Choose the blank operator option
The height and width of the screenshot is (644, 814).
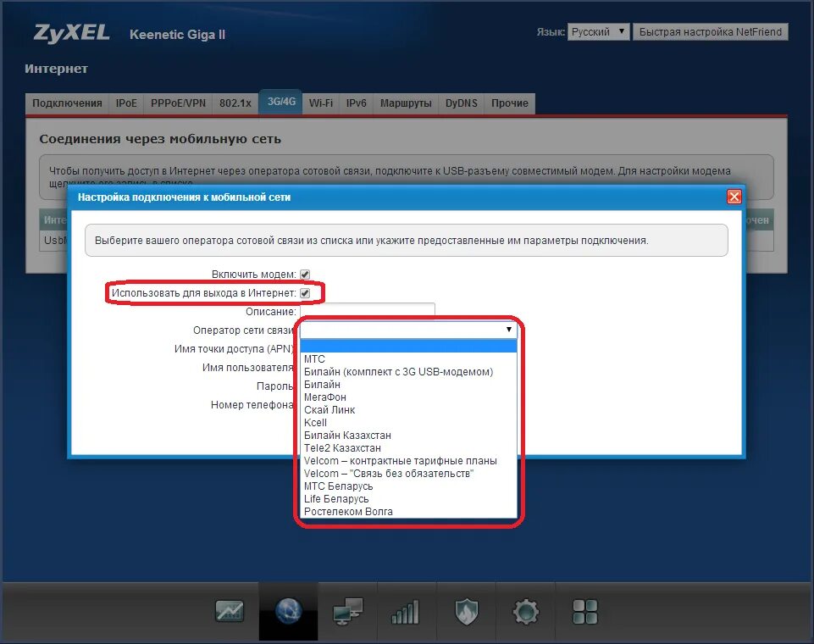(408, 347)
